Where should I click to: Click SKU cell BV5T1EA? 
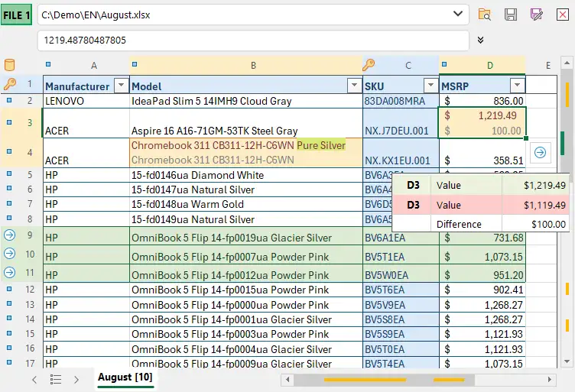(401, 254)
